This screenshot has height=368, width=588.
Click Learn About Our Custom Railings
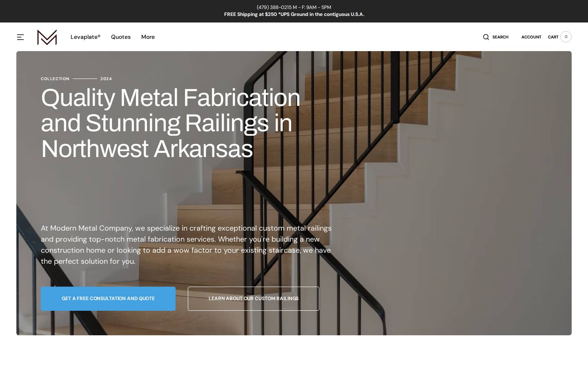[x=254, y=298]
